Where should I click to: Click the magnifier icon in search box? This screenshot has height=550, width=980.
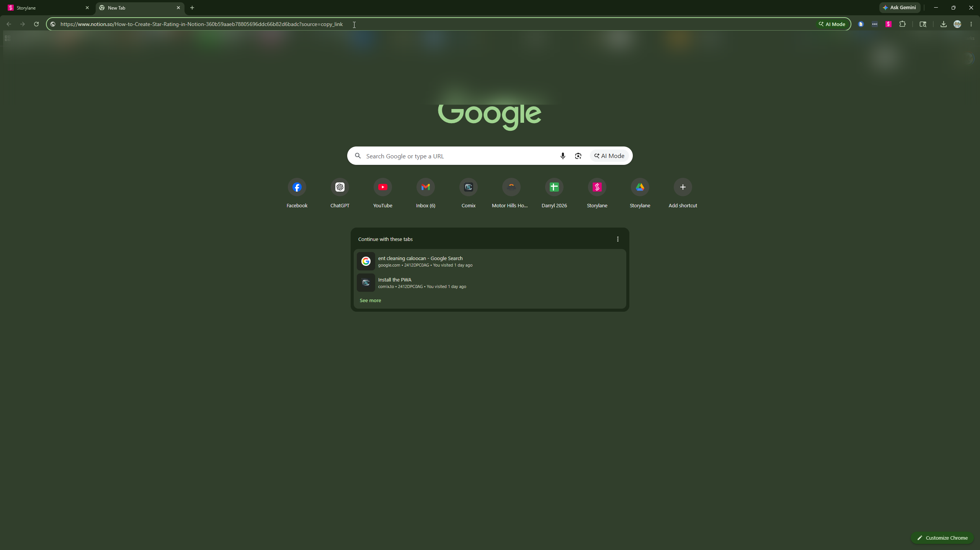(x=358, y=156)
